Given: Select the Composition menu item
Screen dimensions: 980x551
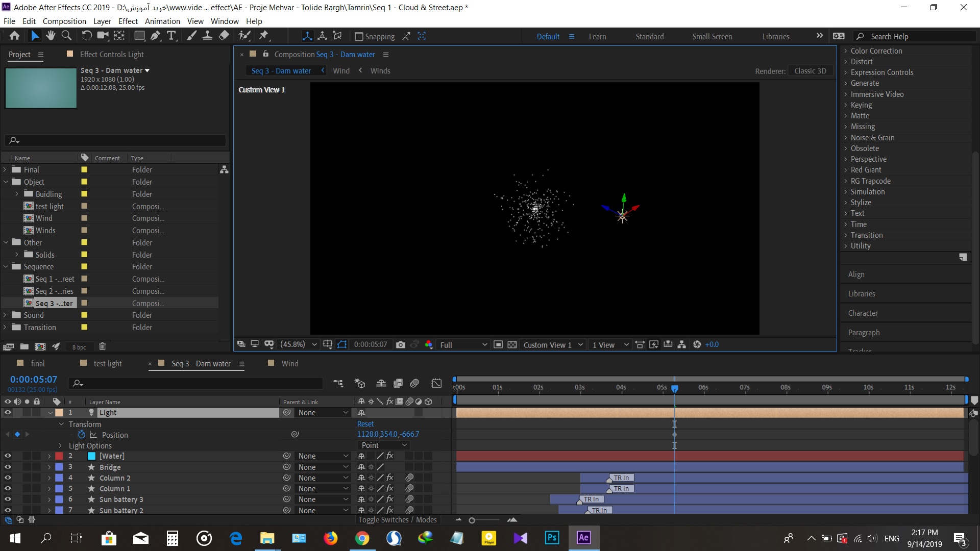Looking at the screenshot, I should 63,21.
